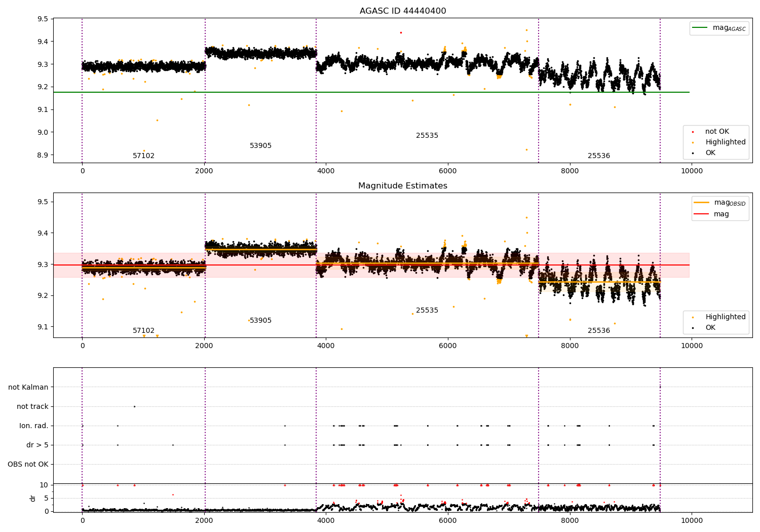Click the 9.5 y-axis tick in AGASC plot
The width and height of the screenshot is (760, 532).
point(43,19)
